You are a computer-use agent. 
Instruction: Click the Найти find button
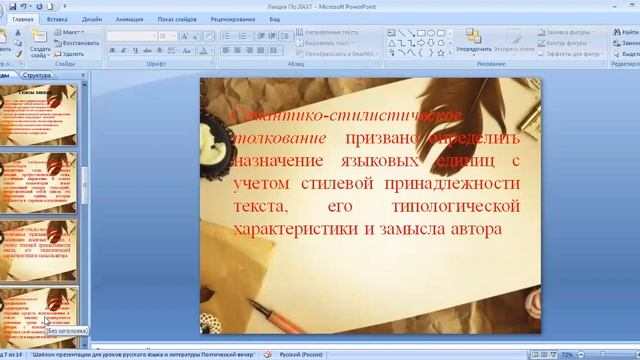(626, 32)
